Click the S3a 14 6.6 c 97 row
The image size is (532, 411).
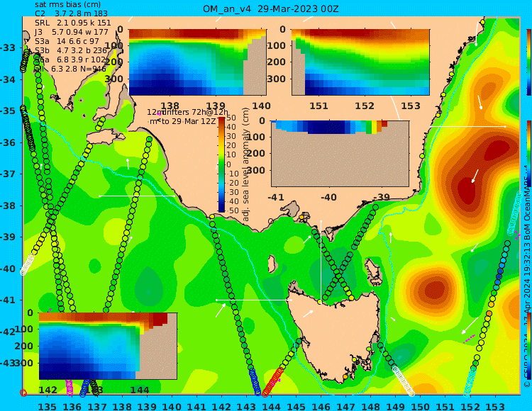[x=67, y=41]
